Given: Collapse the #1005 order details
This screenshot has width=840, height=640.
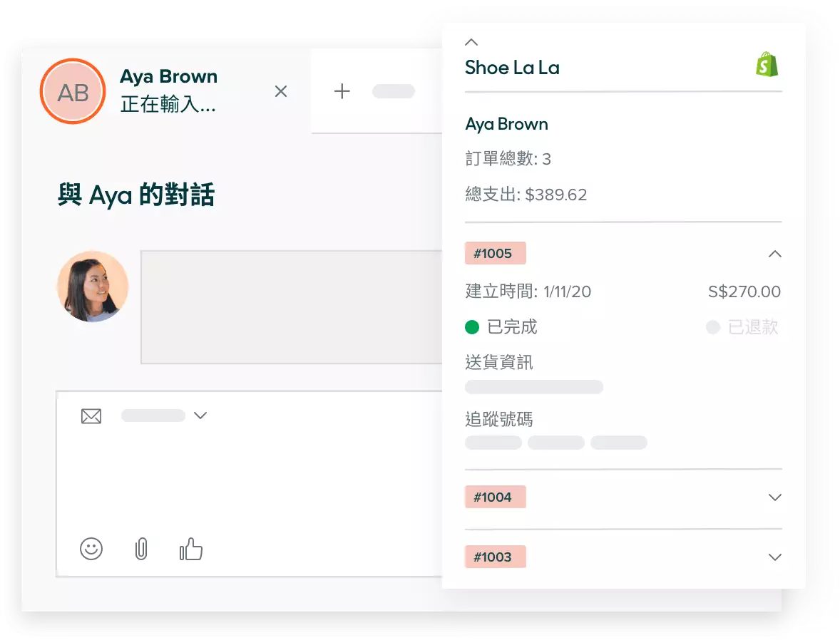Looking at the screenshot, I should (775, 254).
